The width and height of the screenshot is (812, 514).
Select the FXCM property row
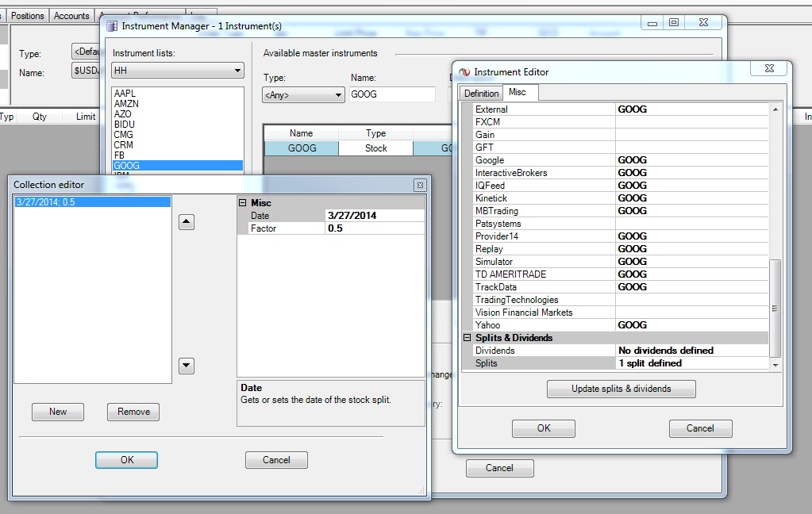(622, 122)
